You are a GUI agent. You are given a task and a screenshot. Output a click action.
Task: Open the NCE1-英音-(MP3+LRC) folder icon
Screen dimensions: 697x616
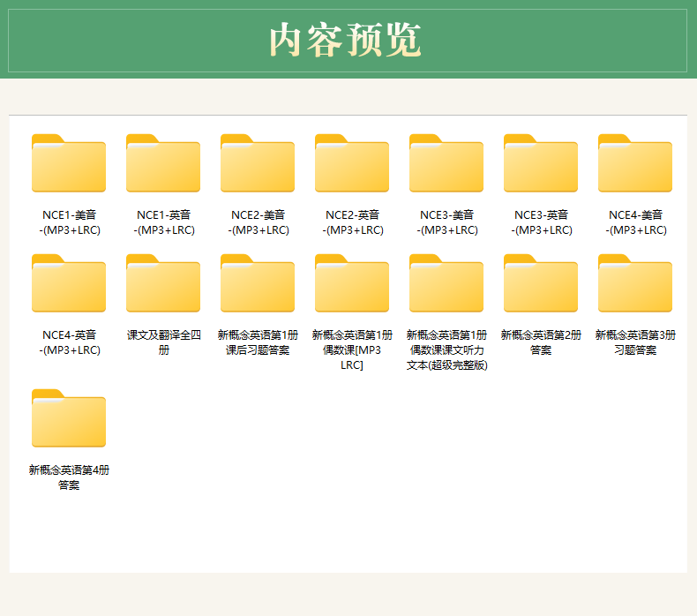coord(163,163)
